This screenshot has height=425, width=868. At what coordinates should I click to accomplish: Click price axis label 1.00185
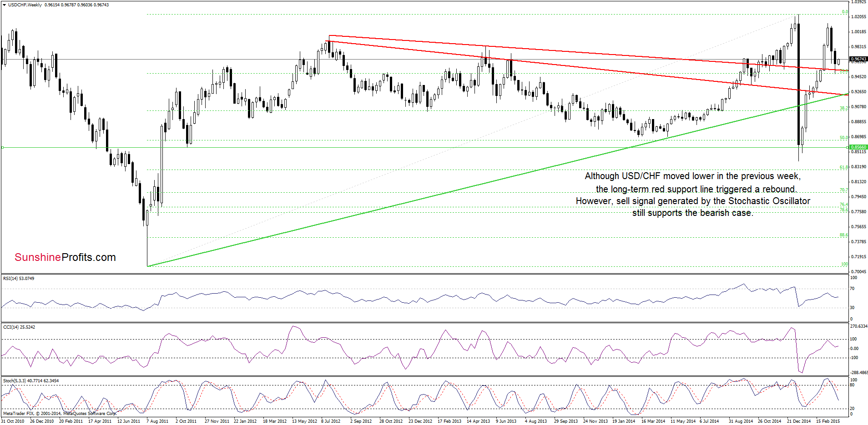coord(858,32)
